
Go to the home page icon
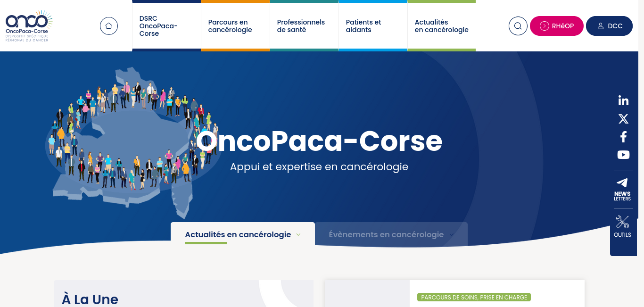[x=109, y=26]
